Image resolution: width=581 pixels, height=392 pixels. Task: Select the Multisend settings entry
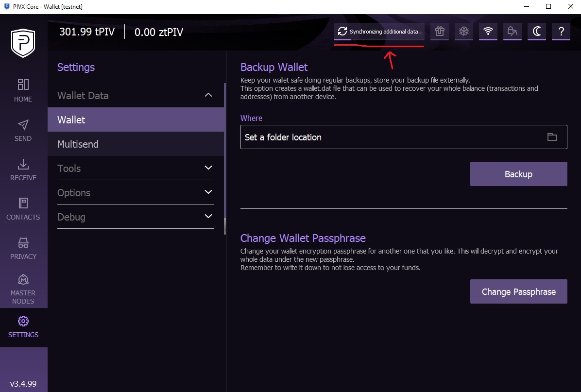78,144
